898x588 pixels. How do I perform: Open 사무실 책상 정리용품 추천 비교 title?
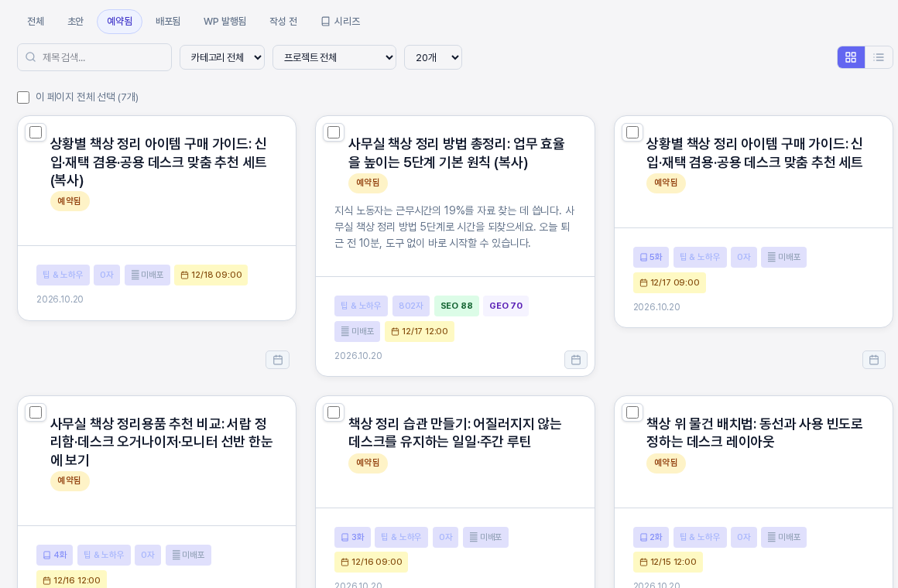click(162, 442)
